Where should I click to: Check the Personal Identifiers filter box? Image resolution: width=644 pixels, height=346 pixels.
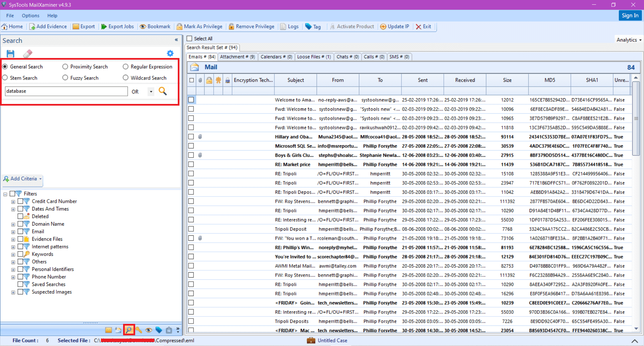[20, 269]
